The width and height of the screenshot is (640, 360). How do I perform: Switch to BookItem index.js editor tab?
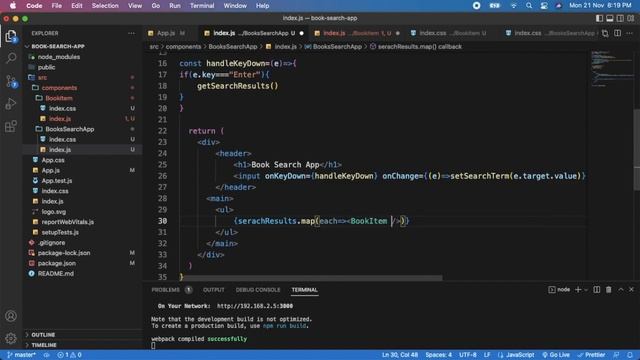tap(357, 33)
